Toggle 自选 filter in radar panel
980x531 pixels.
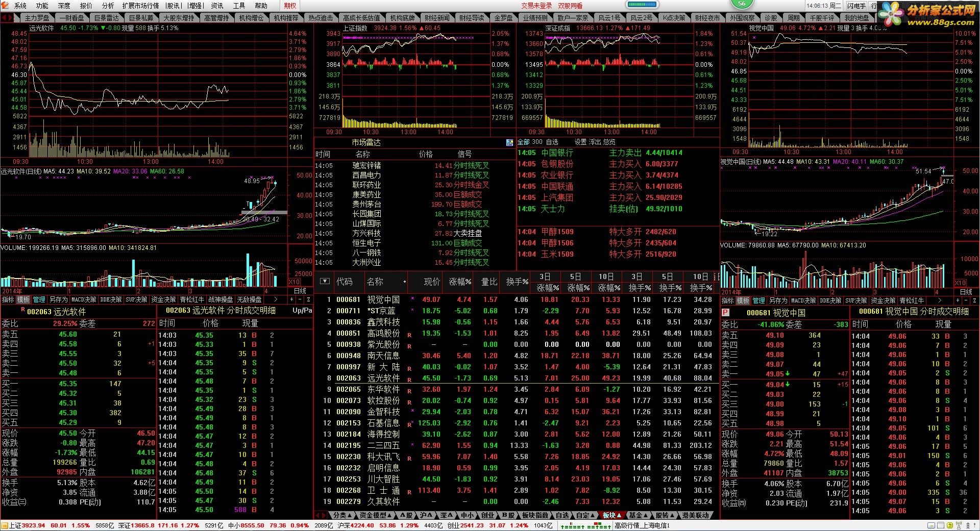pyautogui.click(x=552, y=142)
